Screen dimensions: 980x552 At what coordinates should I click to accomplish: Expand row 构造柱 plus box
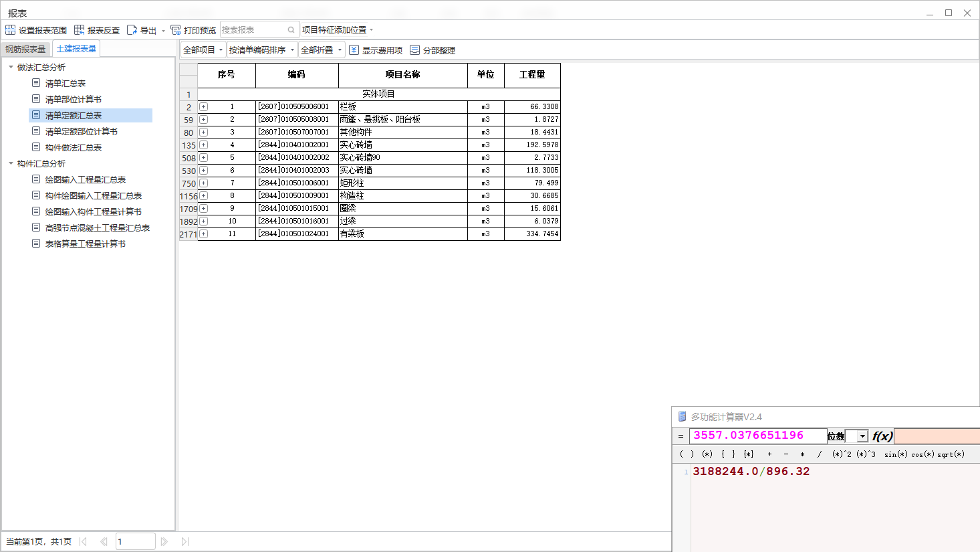(x=203, y=196)
